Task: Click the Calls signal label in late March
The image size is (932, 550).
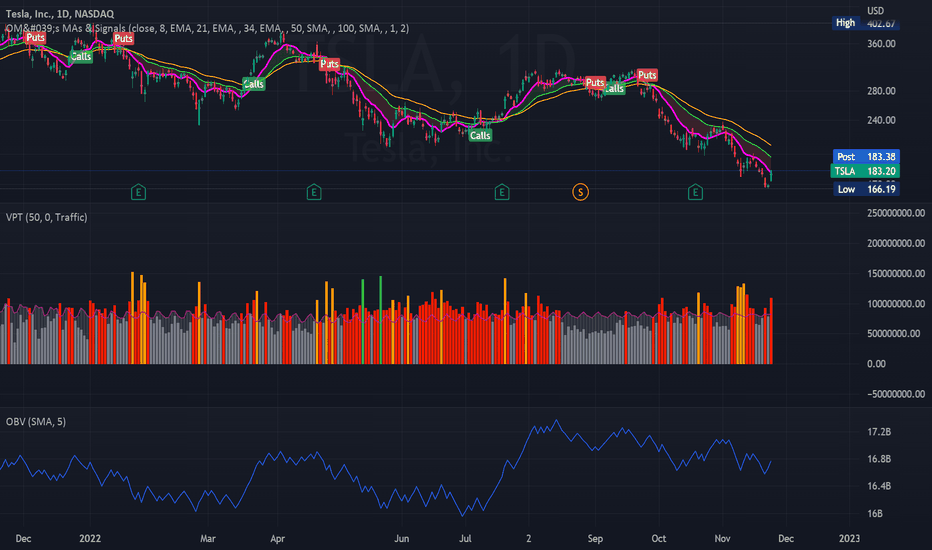Action: click(x=253, y=84)
